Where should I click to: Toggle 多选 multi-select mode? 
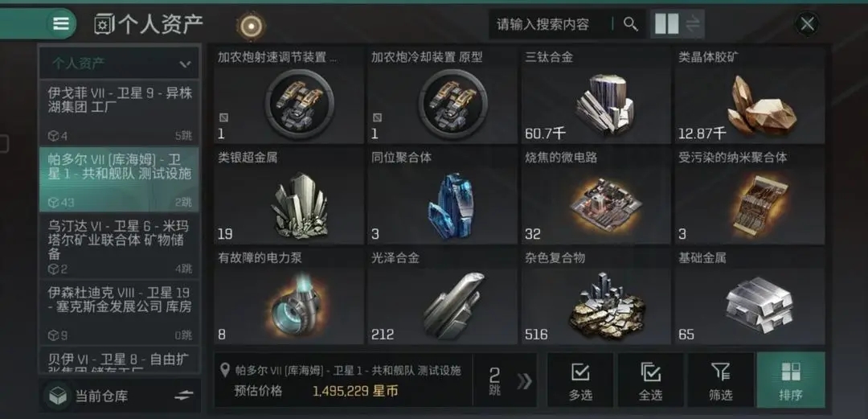(x=579, y=380)
